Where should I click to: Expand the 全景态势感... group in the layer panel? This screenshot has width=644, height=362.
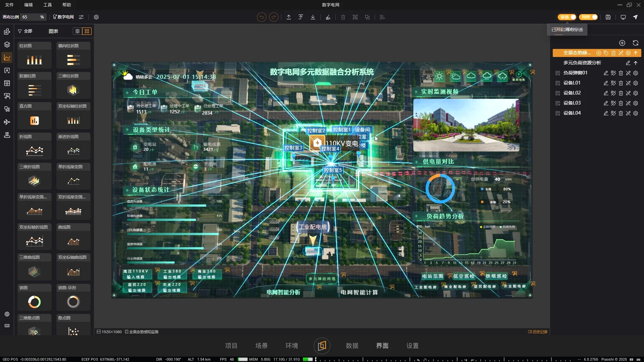(636, 53)
